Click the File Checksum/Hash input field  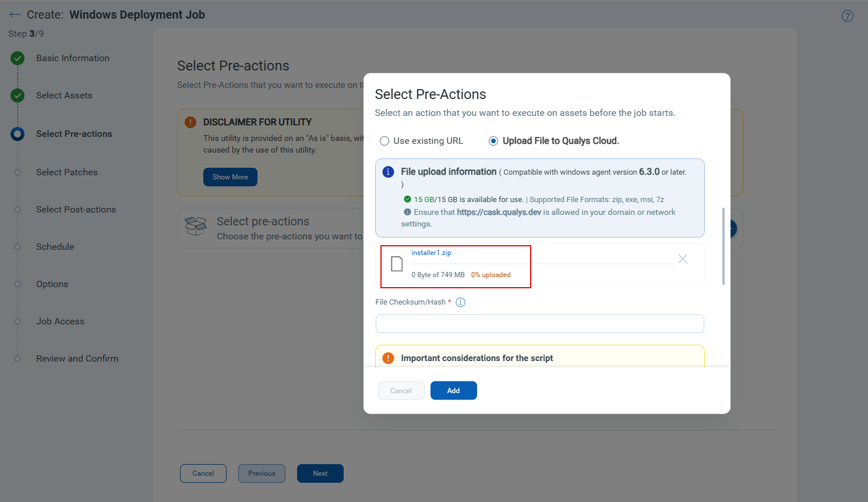[x=539, y=324]
